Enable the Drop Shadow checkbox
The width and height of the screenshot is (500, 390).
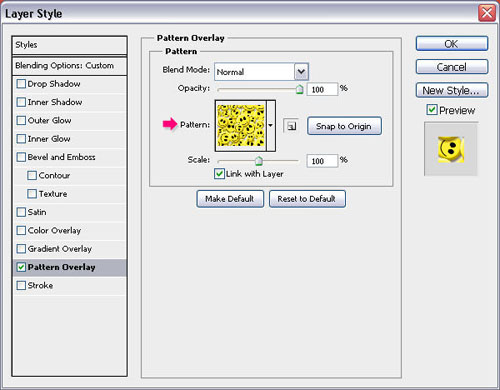[x=21, y=84]
